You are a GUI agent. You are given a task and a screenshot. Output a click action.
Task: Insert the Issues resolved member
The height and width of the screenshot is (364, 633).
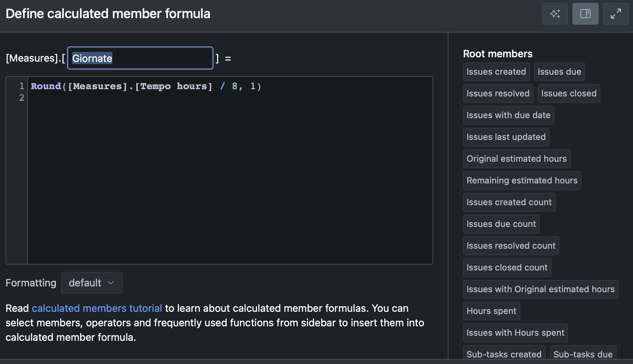pos(498,94)
